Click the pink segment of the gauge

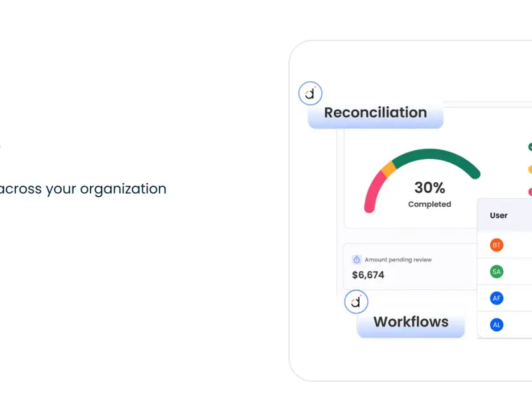374,192
